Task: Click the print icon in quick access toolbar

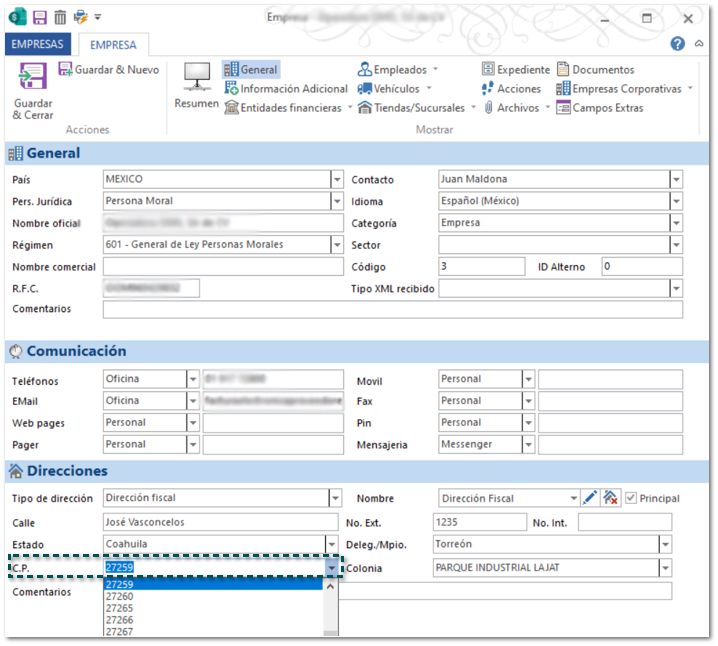Action: [x=81, y=18]
